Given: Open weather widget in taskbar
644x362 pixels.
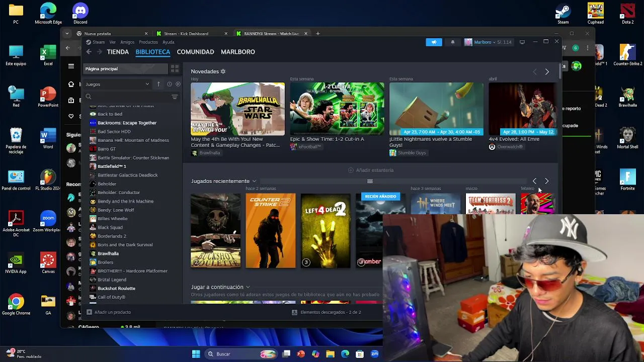Looking at the screenshot, I should click(x=23, y=354).
